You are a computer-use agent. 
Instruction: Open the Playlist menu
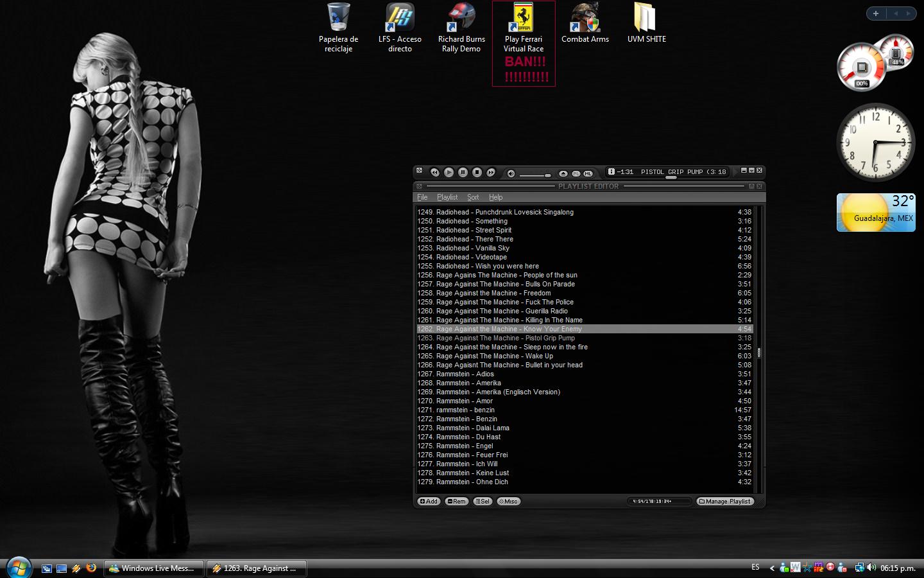447,197
